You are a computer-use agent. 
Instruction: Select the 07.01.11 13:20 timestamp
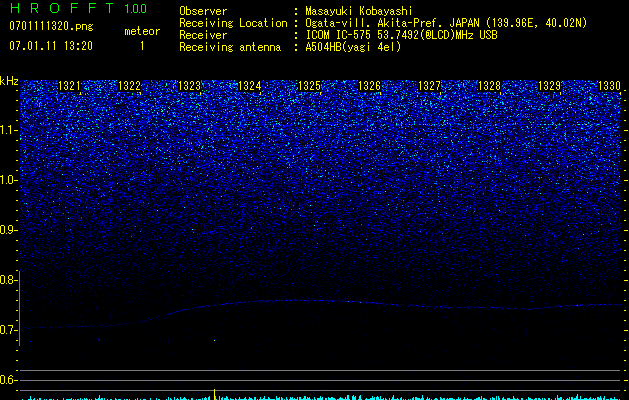coord(50,46)
